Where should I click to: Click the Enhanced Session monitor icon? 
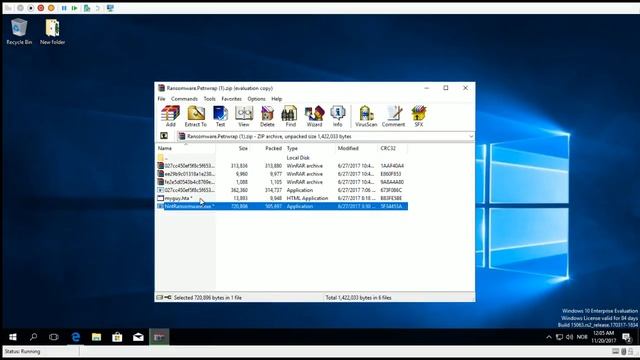point(110,8)
